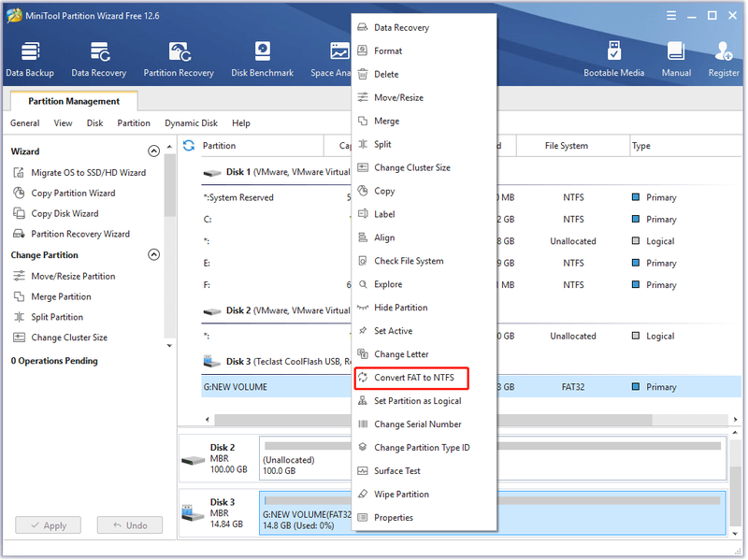Image resolution: width=748 pixels, height=560 pixels.
Task: Collapse the Change Partition section
Action: [x=153, y=254]
